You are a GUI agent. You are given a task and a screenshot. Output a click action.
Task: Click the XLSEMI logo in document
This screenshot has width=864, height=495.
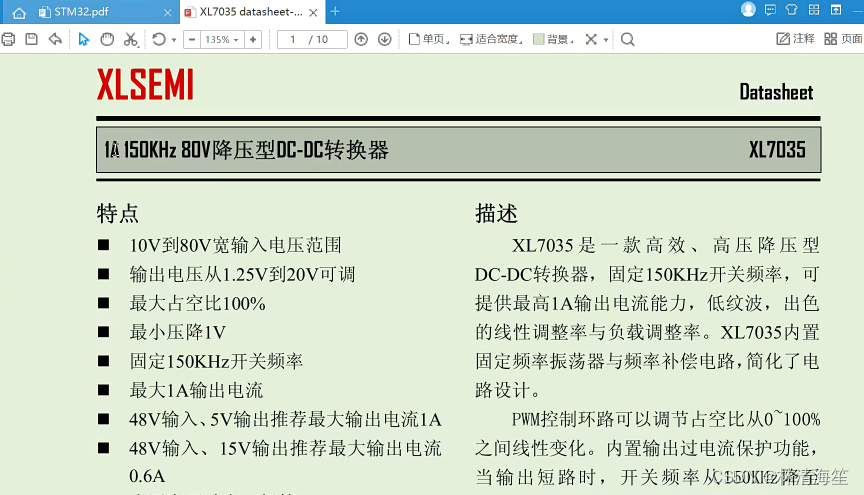[145, 85]
